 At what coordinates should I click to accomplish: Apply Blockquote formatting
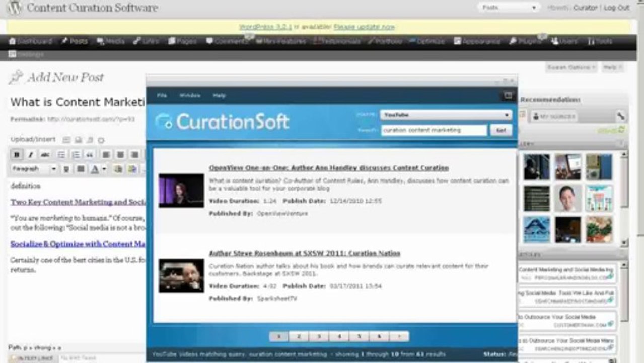pos(90,155)
